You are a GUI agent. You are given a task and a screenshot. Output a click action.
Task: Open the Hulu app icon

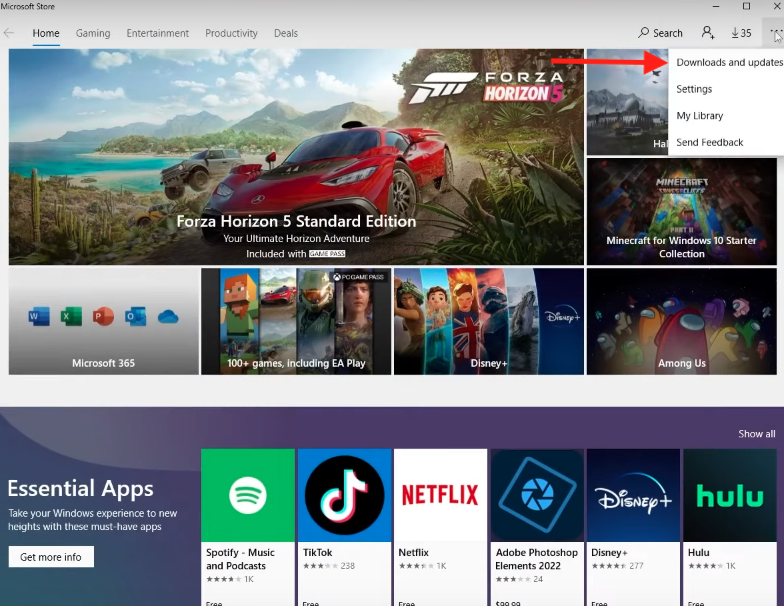730,495
